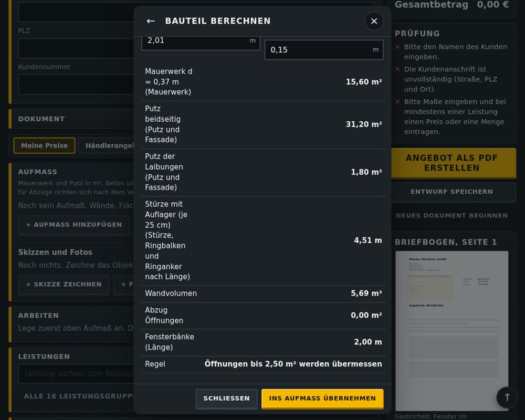Select the Putz beidseitig value 31,20 m²

coord(364,124)
